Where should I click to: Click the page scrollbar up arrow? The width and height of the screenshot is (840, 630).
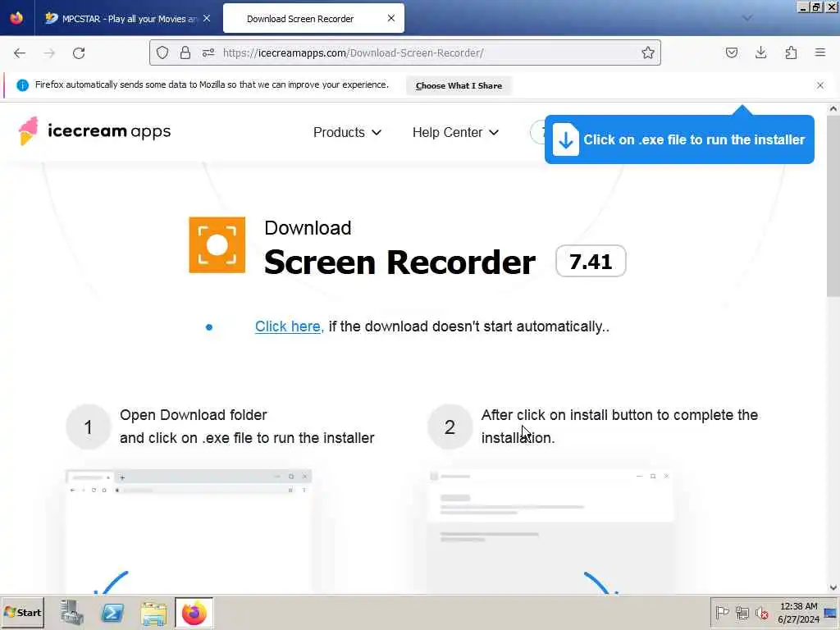click(x=833, y=109)
